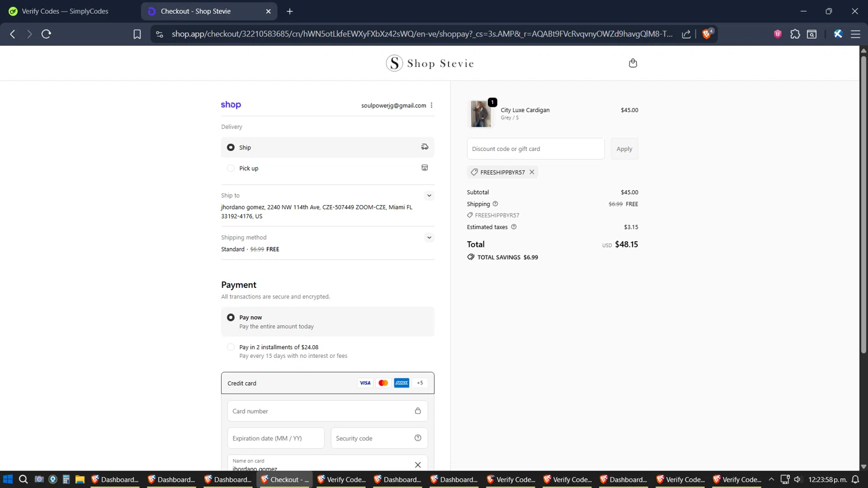Open the Brave sidebar panel icon
Image resolution: width=868 pixels, height=488 pixels.
pos(812,34)
